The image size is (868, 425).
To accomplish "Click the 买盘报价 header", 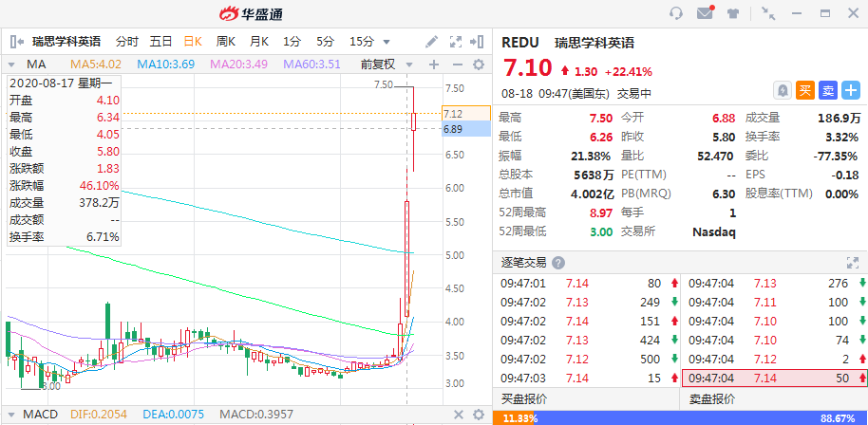I will pyautogui.click(x=523, y=398).
